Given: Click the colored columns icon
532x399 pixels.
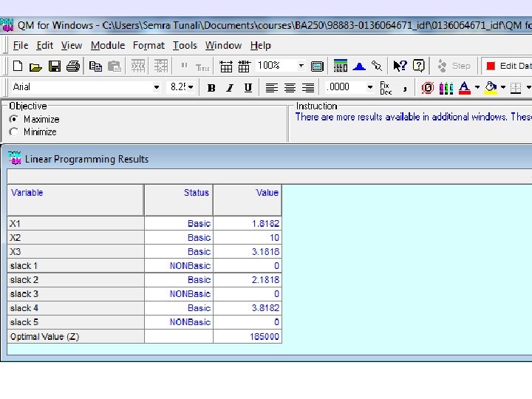Looking at the screenshot, I should pyautogui.click(x=446, y=88).
